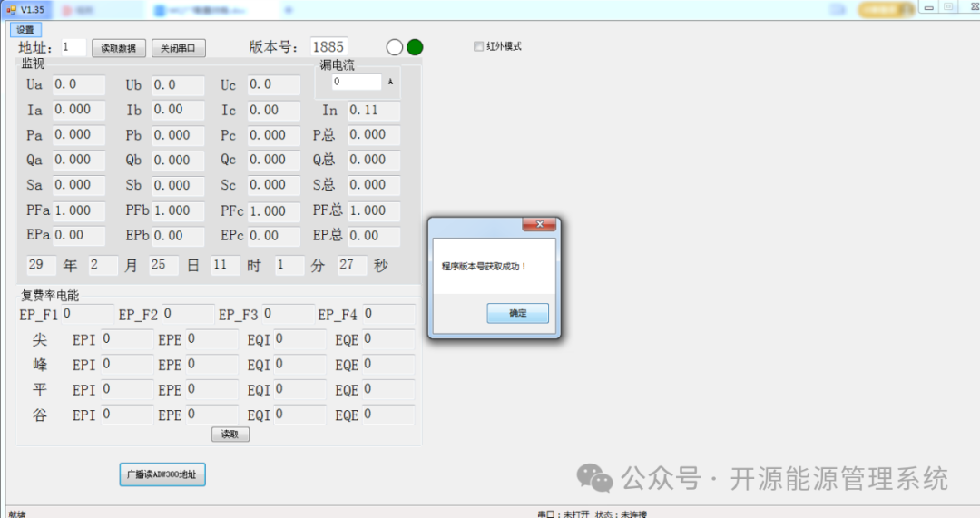The image size is (980, 518).
Task: Click the 尖 row EQE field
Action: 388,339
